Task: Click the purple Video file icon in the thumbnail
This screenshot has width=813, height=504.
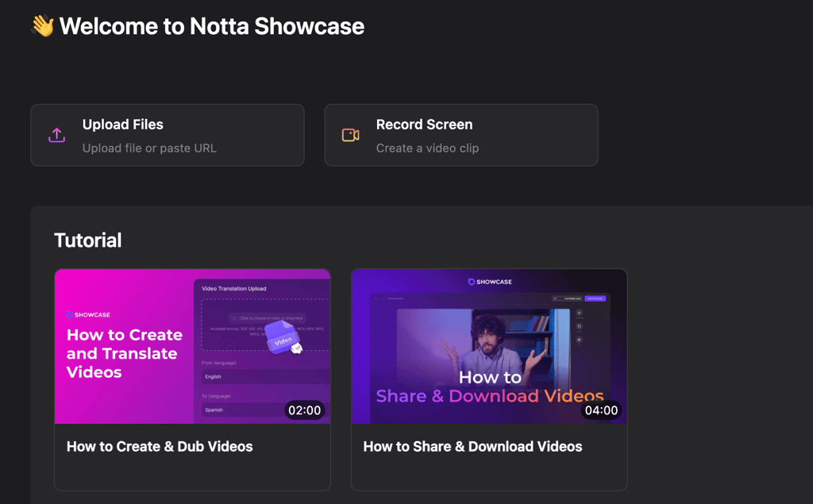Action: (x=282, y=336)
